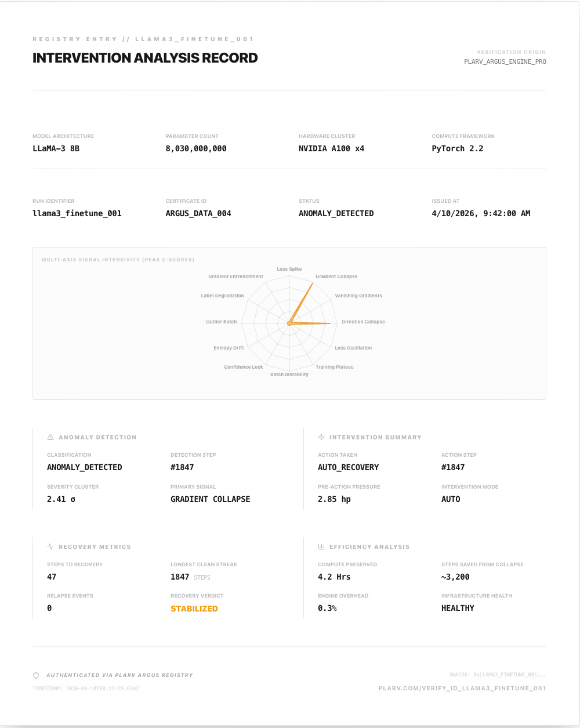Click the Loss Spike label atop the radar chart
The image size is (580, 728).
[289, 269]
